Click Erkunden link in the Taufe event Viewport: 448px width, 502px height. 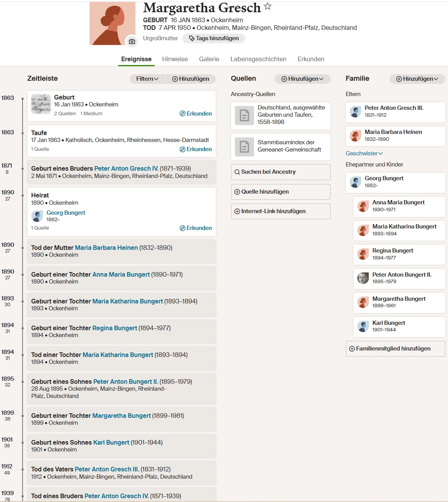tap(195, 149)
